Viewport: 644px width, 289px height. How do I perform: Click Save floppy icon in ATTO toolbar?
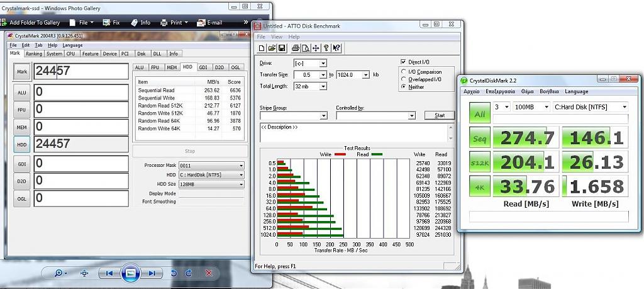(282, 48)
